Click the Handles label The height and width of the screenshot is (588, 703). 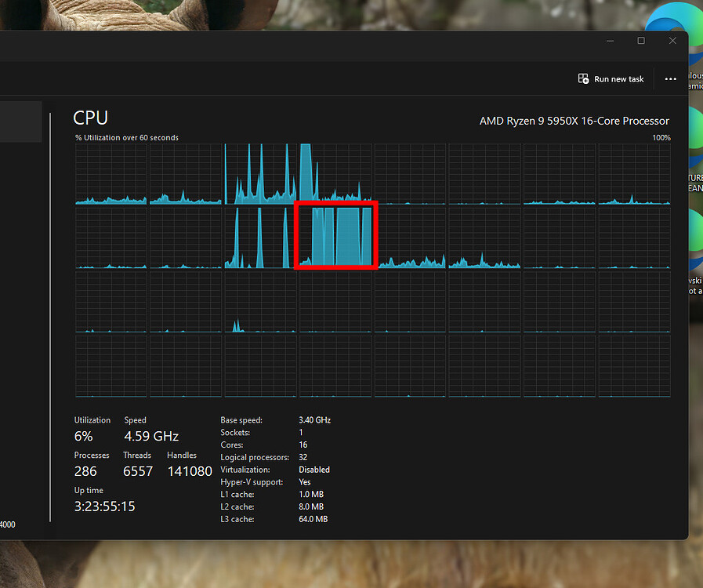(x=182, y=455)
